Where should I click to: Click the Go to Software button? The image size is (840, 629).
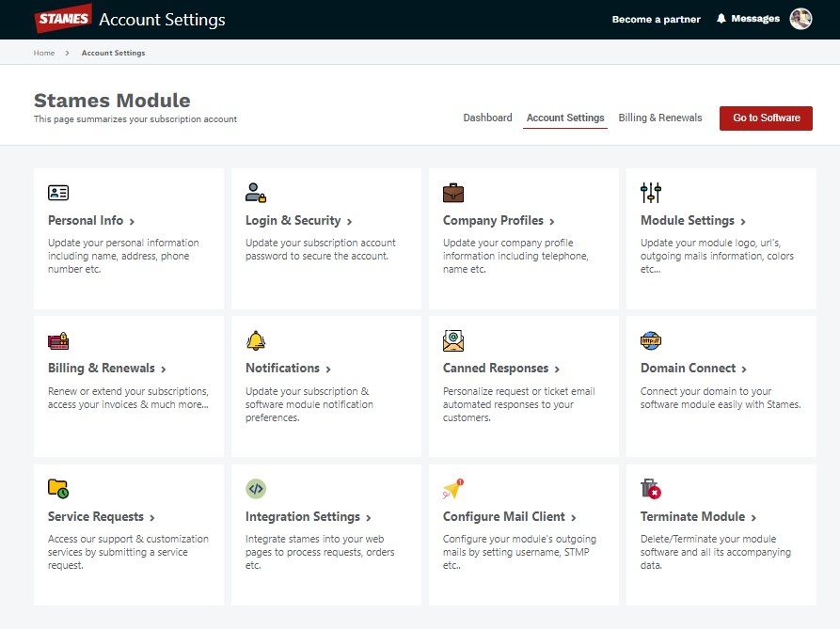pyautogui.click(x=766, y=118)
